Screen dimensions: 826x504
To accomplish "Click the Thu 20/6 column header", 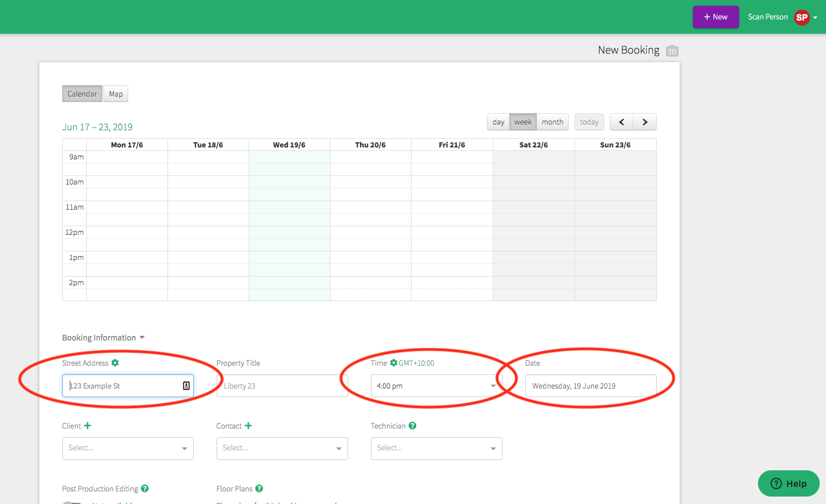I will coord(370,145).
